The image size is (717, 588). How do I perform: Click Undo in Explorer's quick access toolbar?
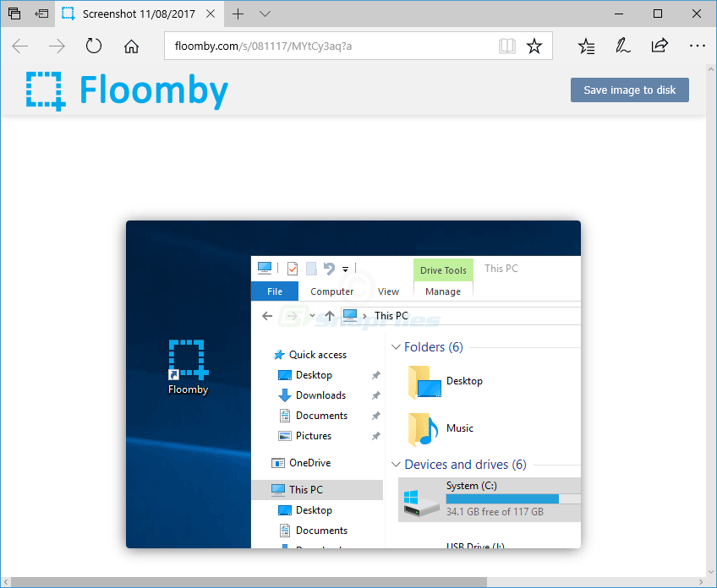click(x=331, y=268)
